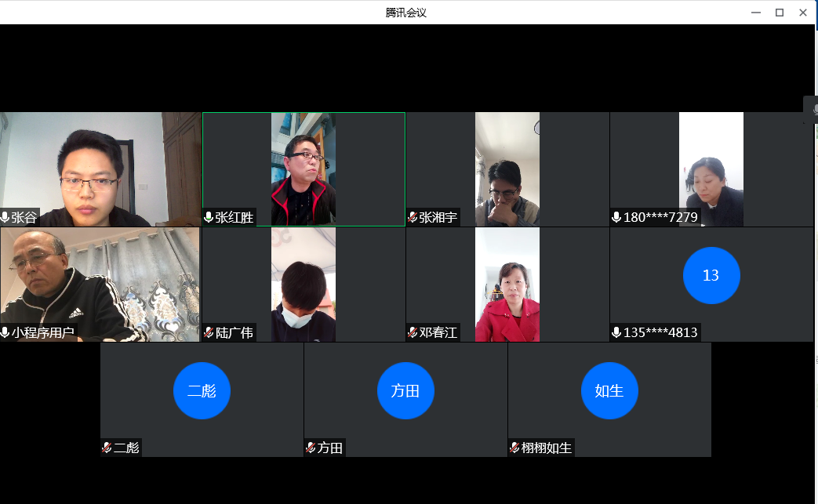Select the 栩栩如生 name label
This screenshot has height=504, width=818.
(x=546, y=448)
